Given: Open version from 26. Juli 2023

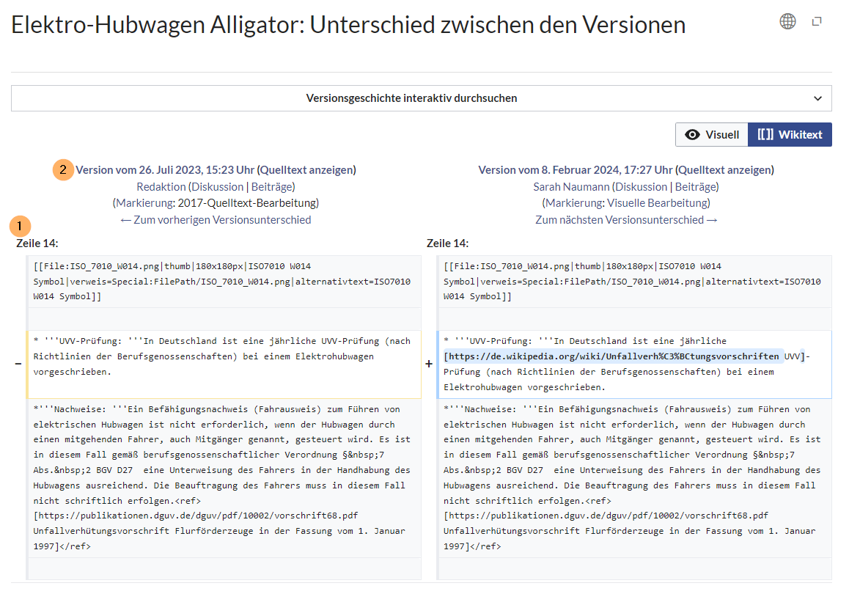Looking at the screenshot, I should coord(165,170).
